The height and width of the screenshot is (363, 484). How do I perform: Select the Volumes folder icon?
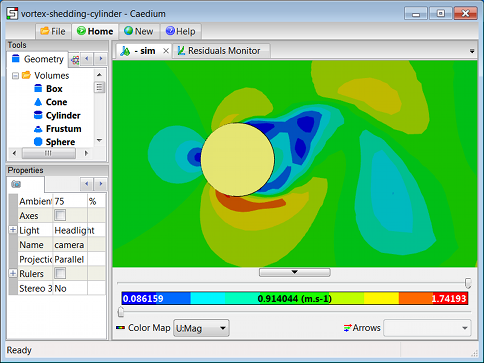point(26,75)
